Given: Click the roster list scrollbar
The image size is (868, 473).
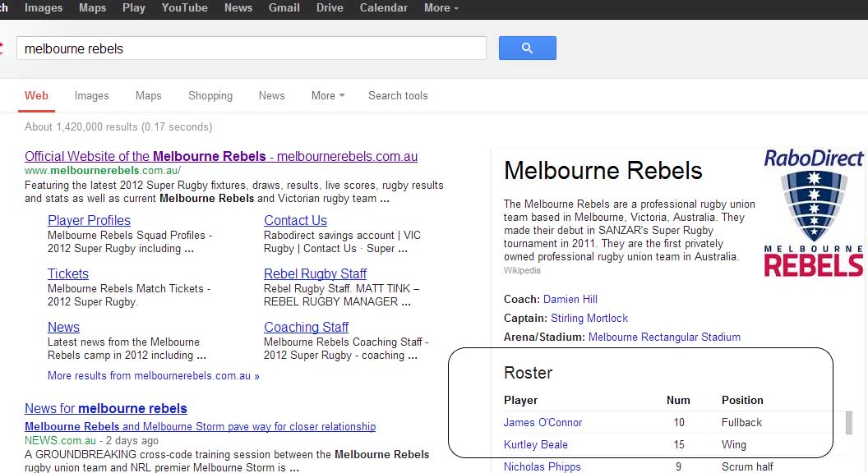Looking at the screenshot, I should tap(849, 423).
